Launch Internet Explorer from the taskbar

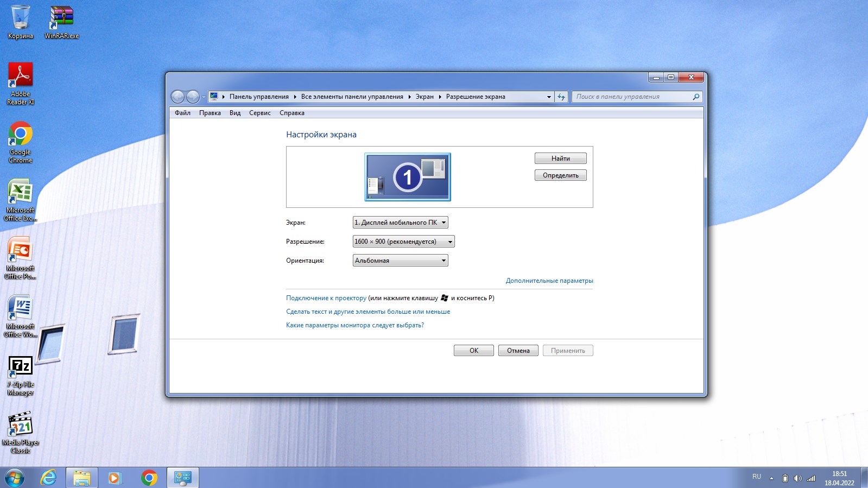[49, 478]
